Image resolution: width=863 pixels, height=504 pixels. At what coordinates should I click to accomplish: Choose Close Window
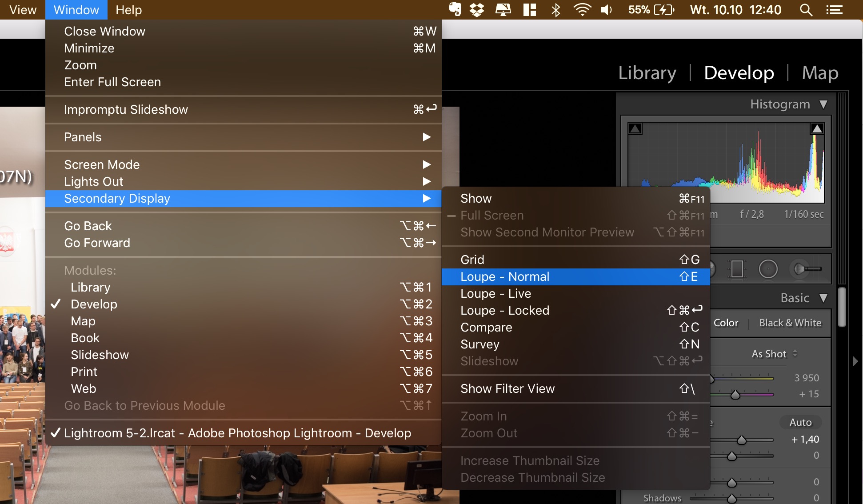coord(244,31)
